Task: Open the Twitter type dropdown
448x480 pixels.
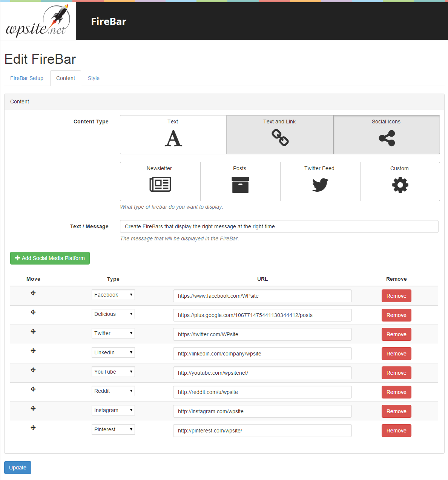Action: 113,333
